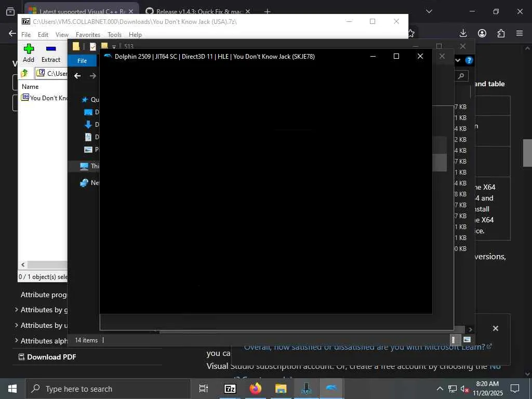This screenshot has width=532, height=399.
Task: Click the Properties checkmark icon in Explorer quick access toolbar
Action: point(93,46)
